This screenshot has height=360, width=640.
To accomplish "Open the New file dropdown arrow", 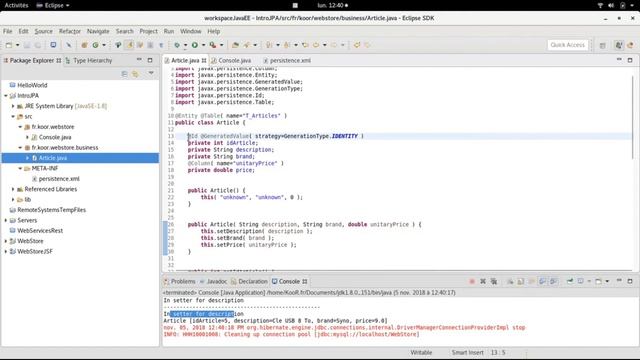I will (x=17, y=45).
